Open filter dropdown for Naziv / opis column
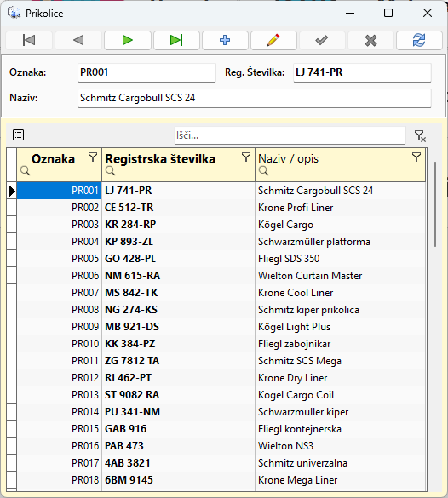 click(x=416, y=157)
